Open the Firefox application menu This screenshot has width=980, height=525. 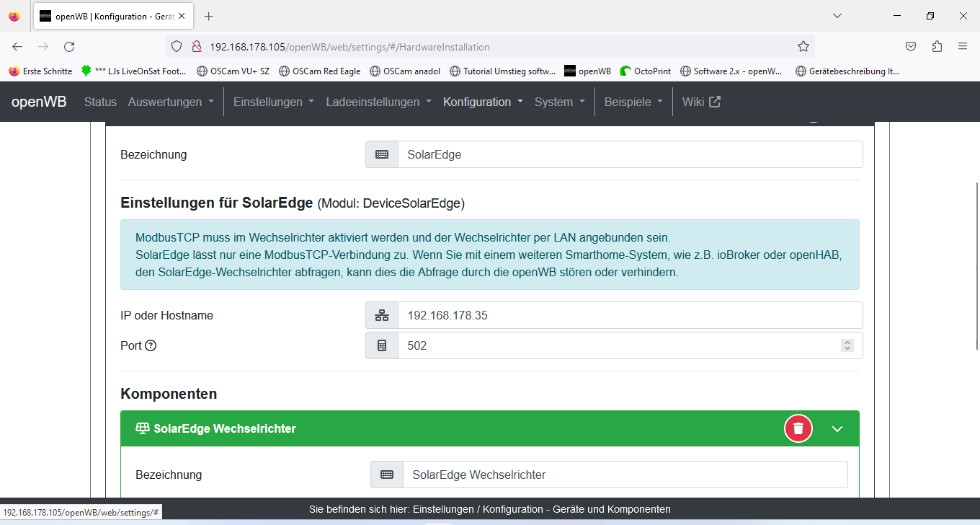963,47
